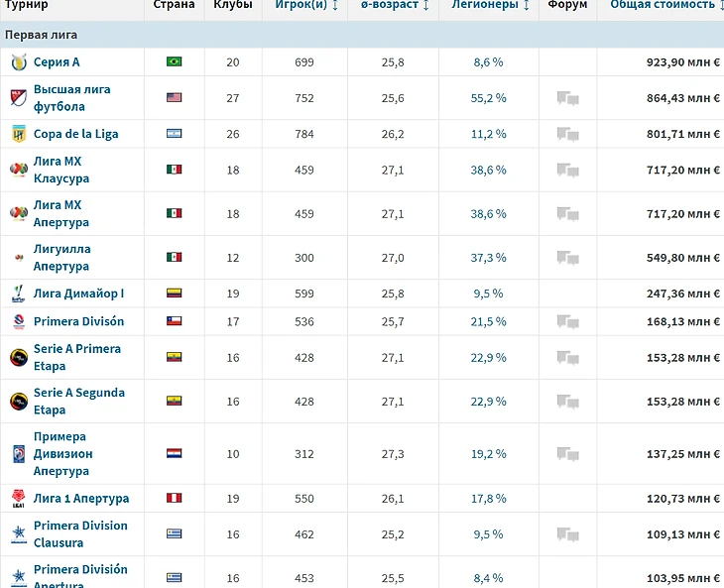Click the Chile flag icon
Screen dimensions: 724x588
pos(175,320)
